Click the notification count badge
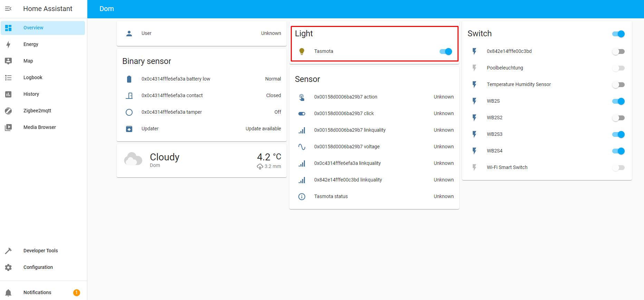The width and height of the screenshot is (644, 300). click(x=77, y=293)
